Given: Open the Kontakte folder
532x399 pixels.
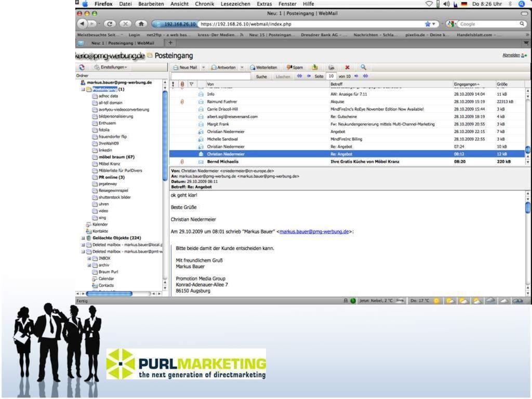Looking at the screenshot, I should [100, 231].
